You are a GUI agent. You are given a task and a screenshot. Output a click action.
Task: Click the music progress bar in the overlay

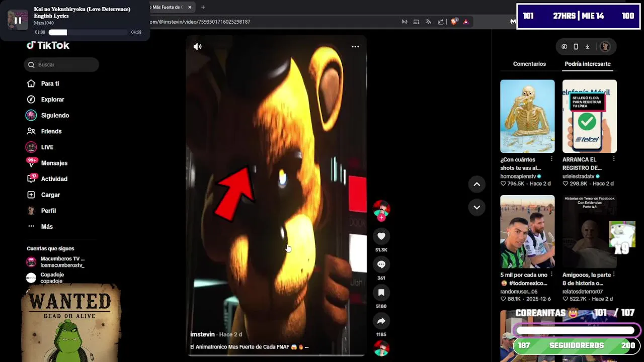pos(88,32)
